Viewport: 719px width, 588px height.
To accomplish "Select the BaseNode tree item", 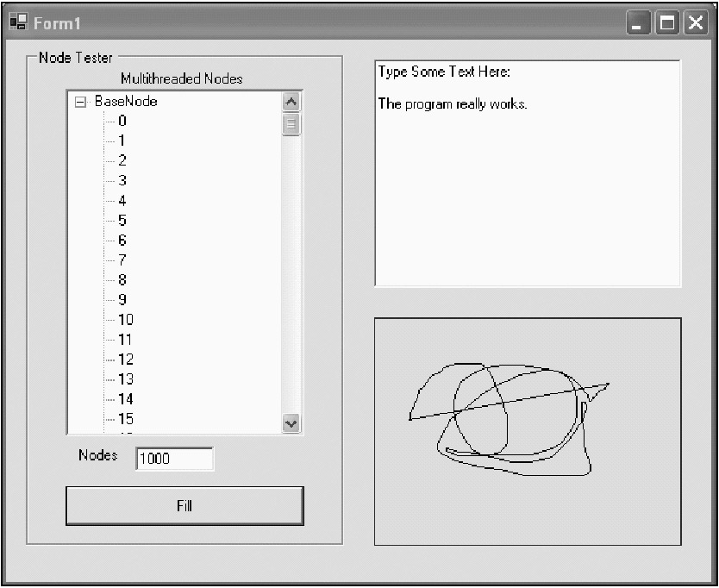I will coord(126,102).
